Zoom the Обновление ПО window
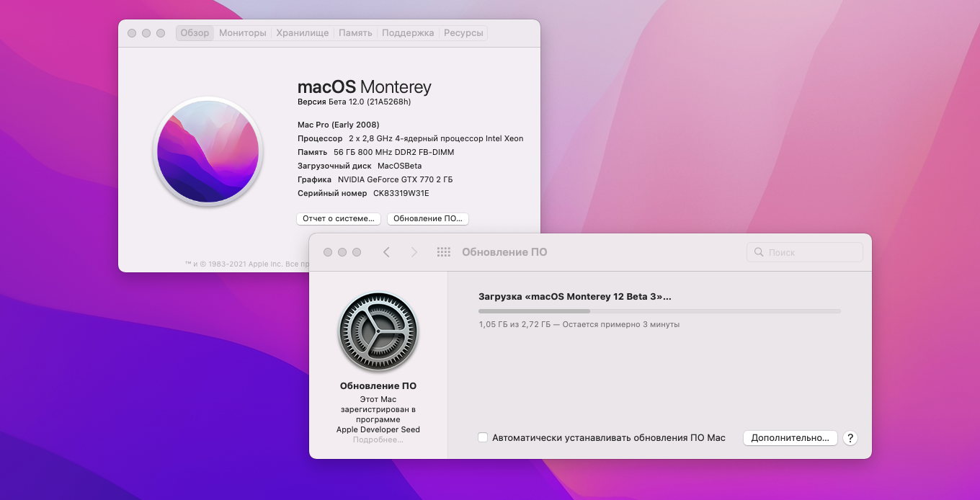 pyautogui.click(x=357, y=252)
